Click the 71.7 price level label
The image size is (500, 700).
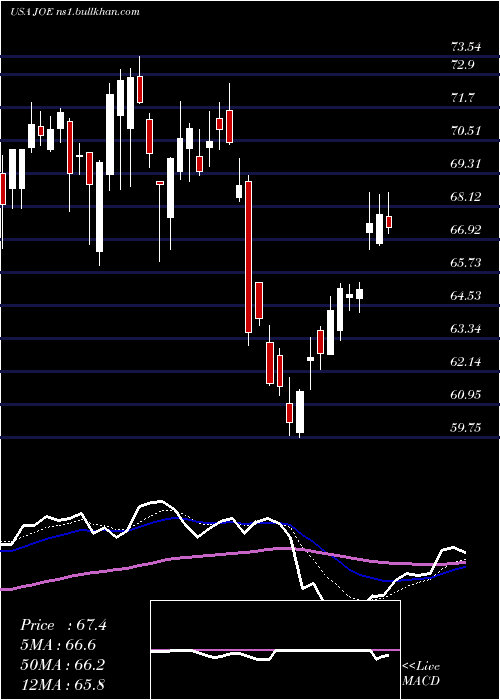click(462, 98)
